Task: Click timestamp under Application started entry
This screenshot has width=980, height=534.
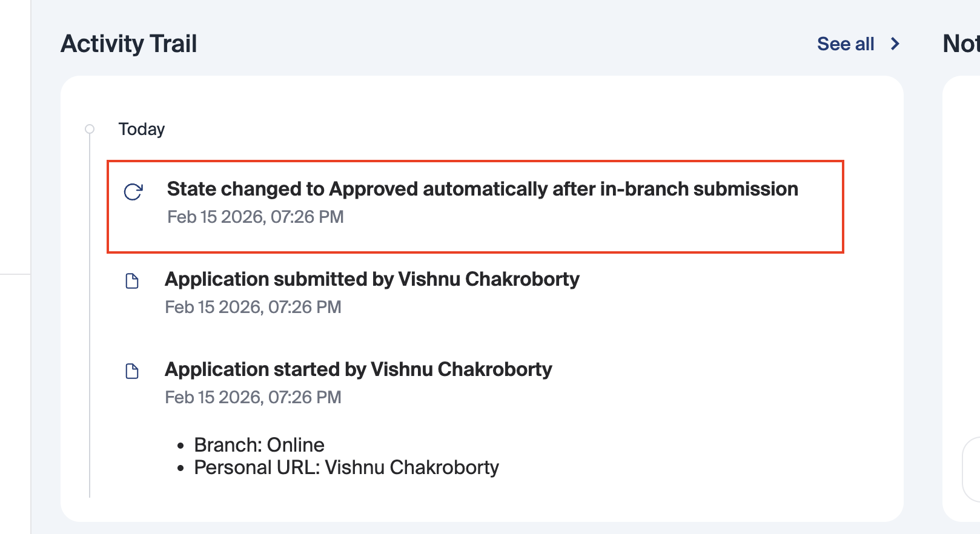Action: (x=253, y=397)
